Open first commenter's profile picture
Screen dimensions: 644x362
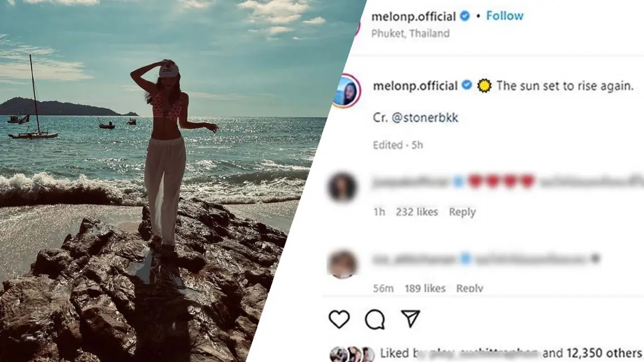coord(342,187)
